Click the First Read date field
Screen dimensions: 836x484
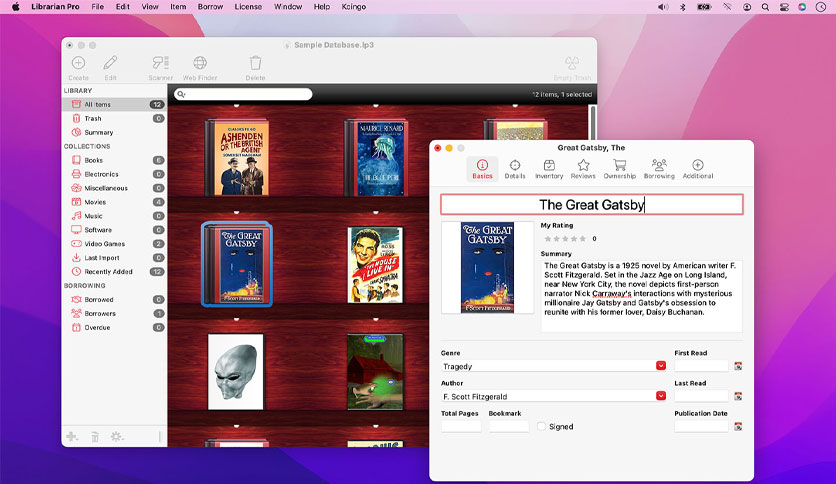click(x=701, y=366)
